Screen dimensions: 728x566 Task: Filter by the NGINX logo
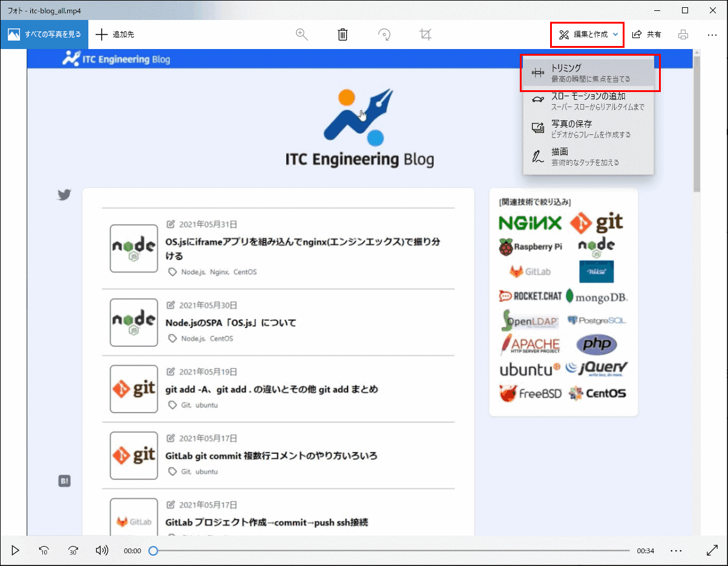[x=530, y=223]
